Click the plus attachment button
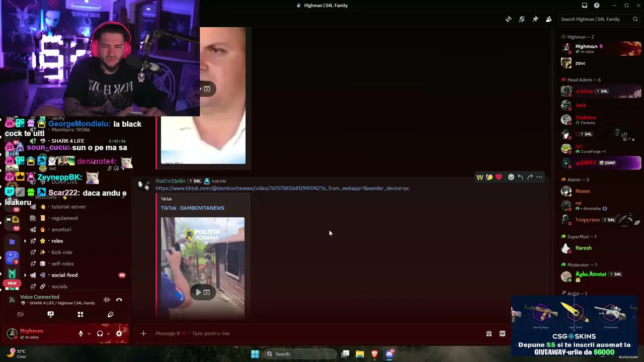644x362 pixels. click(x=143, y=333)
